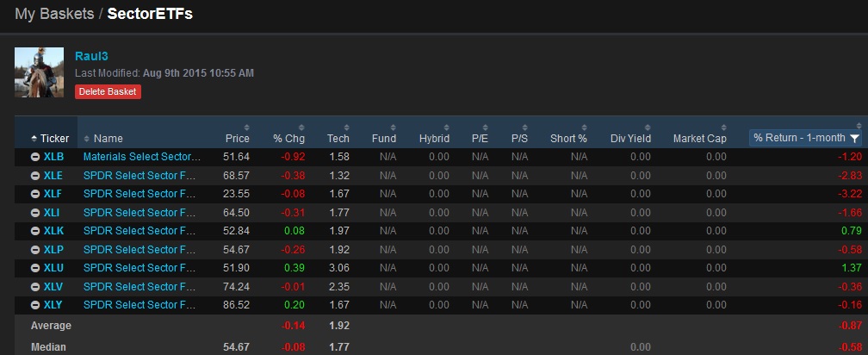
Task: Select Average 1-month return -0.87
Action: point(850,326)
